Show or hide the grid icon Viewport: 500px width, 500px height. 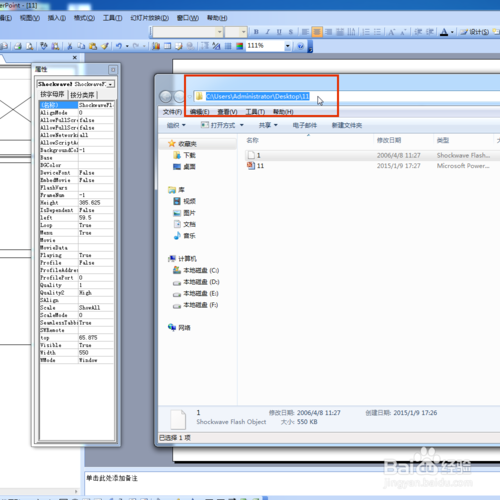(228, 46)
